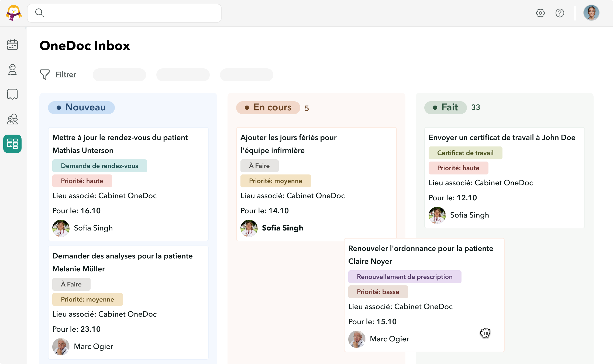Image resolution: width=613 pixels, height=364 pixels.
Task: Click due date 23.10
Action: coord(91,329)
